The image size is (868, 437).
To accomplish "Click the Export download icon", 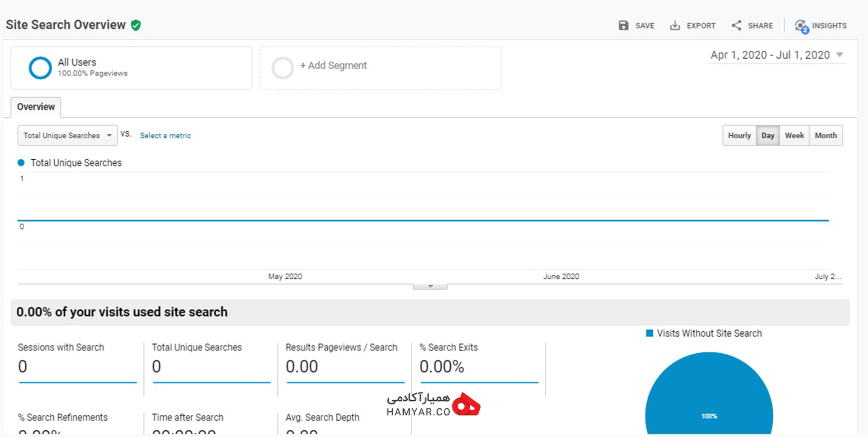I will [x=675, y=25].
